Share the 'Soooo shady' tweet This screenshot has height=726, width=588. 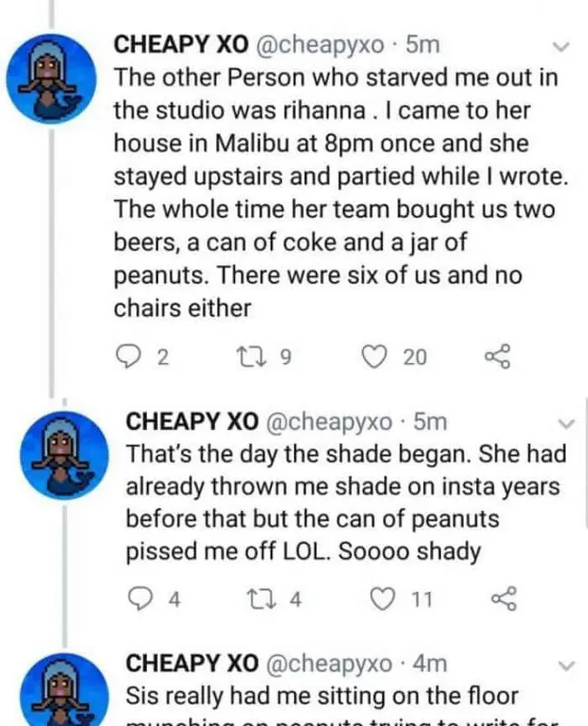pos(503,599)
